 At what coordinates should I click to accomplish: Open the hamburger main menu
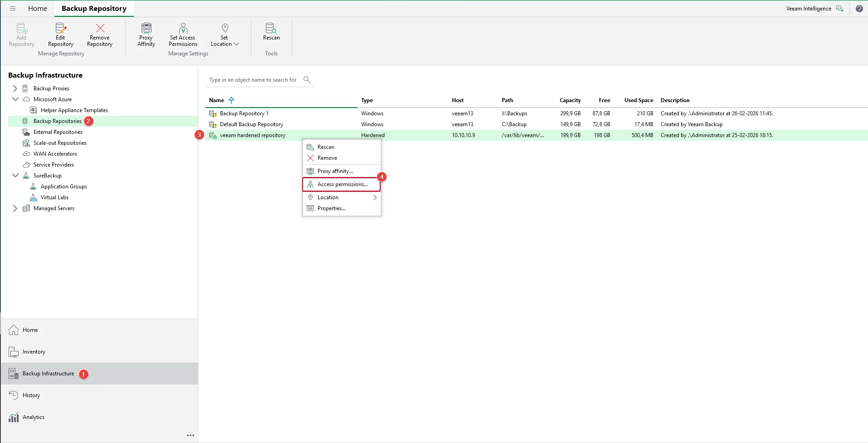tap(13, 9)
